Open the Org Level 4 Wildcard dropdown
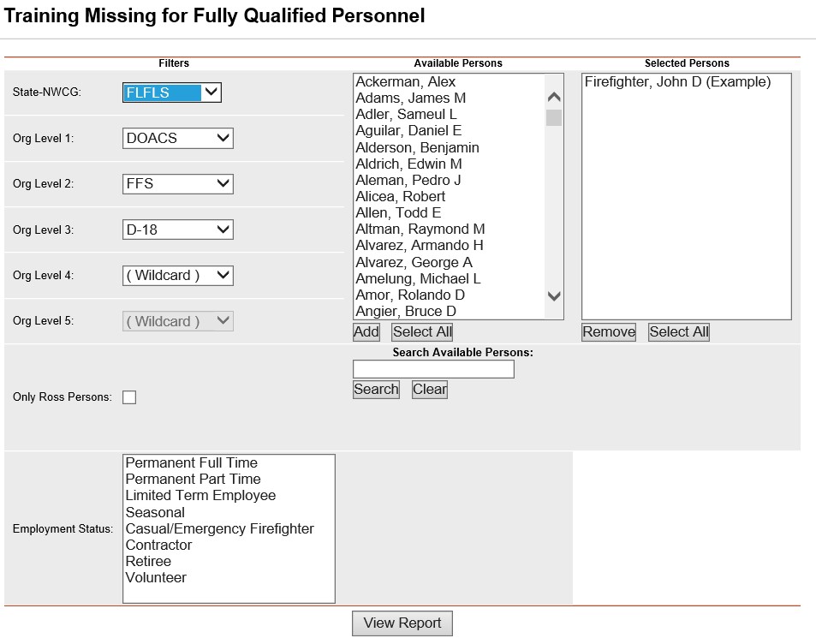Image resolution: width=816 pixels, height=644 pixels. pos(178,276)
